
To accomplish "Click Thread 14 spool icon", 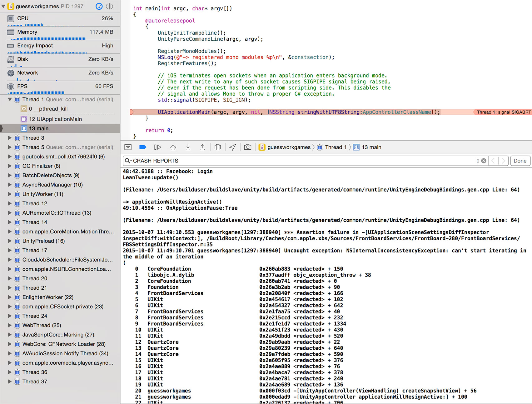I will [17, 222].
